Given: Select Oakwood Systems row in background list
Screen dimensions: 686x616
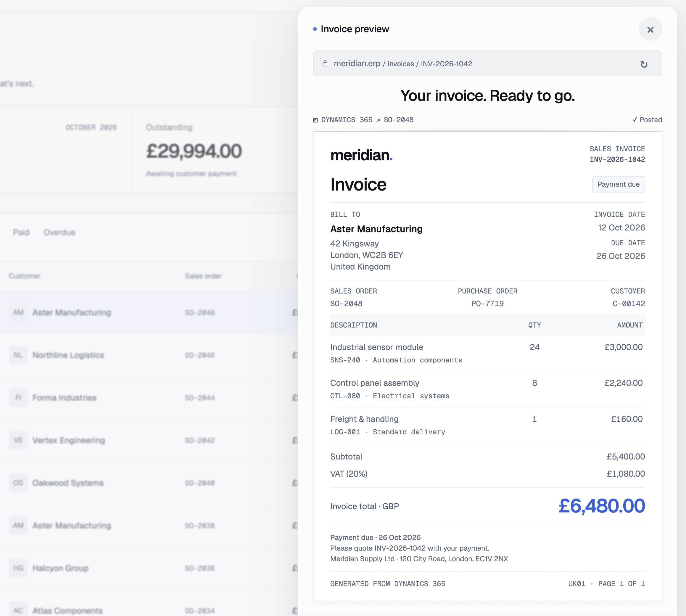Looking at the screenshot, I should (x=149, y=483).
